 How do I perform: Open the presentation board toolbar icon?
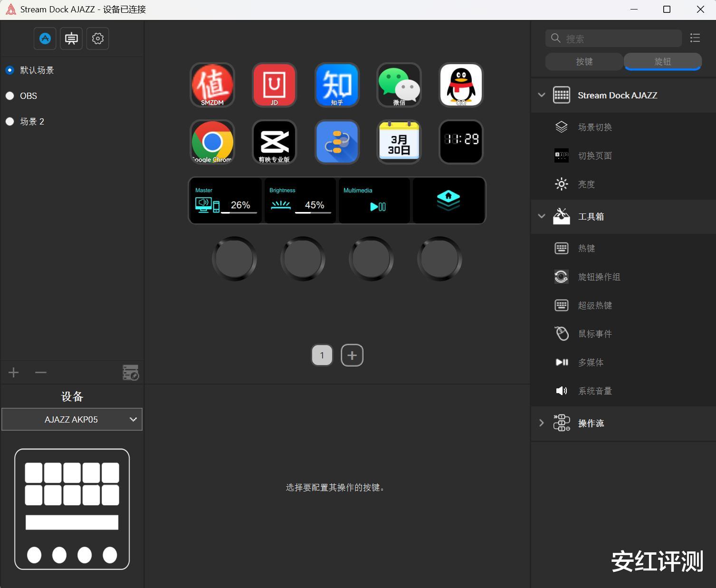point(71,39)
